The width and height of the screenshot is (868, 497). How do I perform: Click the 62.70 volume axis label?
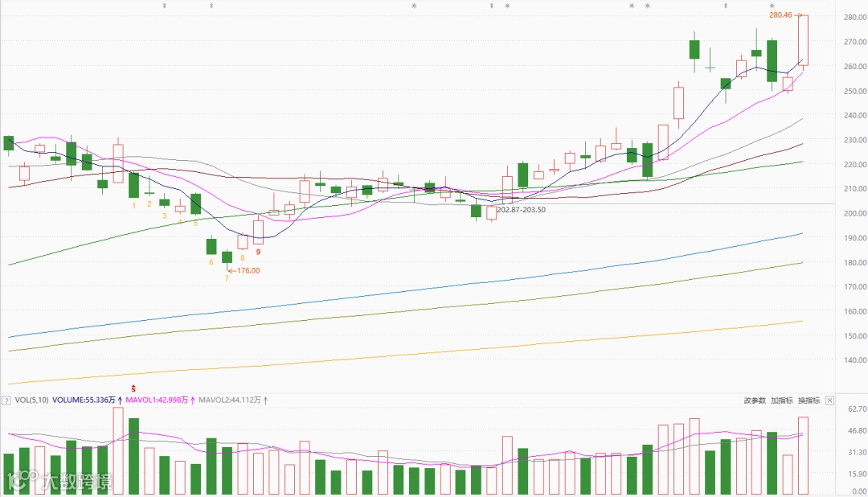[x=858, y=409]
